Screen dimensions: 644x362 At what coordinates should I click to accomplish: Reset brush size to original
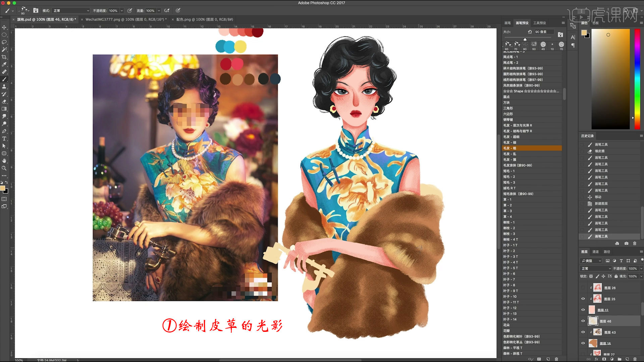[x=530, y=32]
